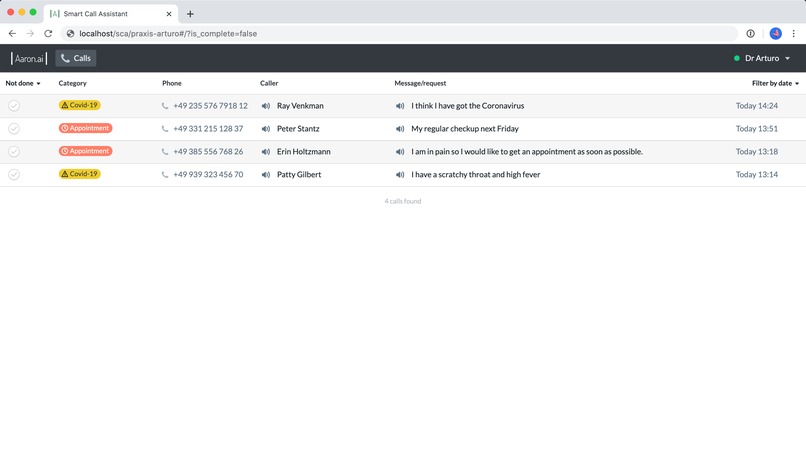Select caller name Erin Holtzmann

[x=304, y=152]
